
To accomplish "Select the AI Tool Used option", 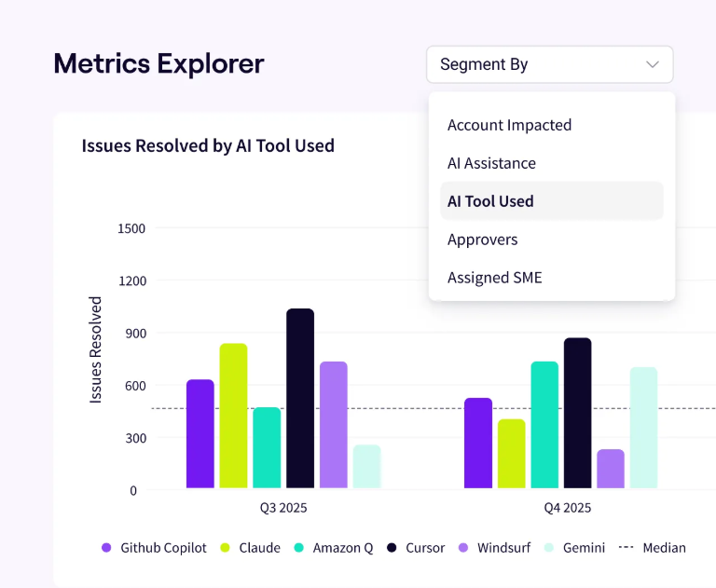I will point(552,201).
